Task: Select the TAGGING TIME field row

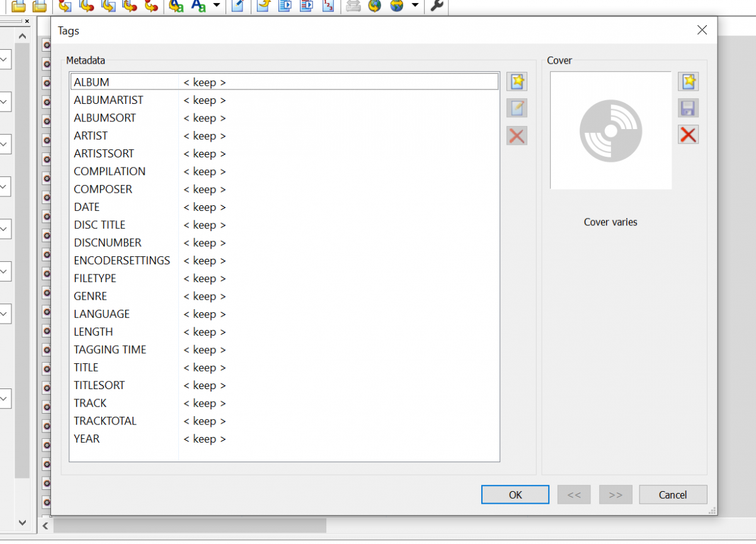Action: (284, 349)
